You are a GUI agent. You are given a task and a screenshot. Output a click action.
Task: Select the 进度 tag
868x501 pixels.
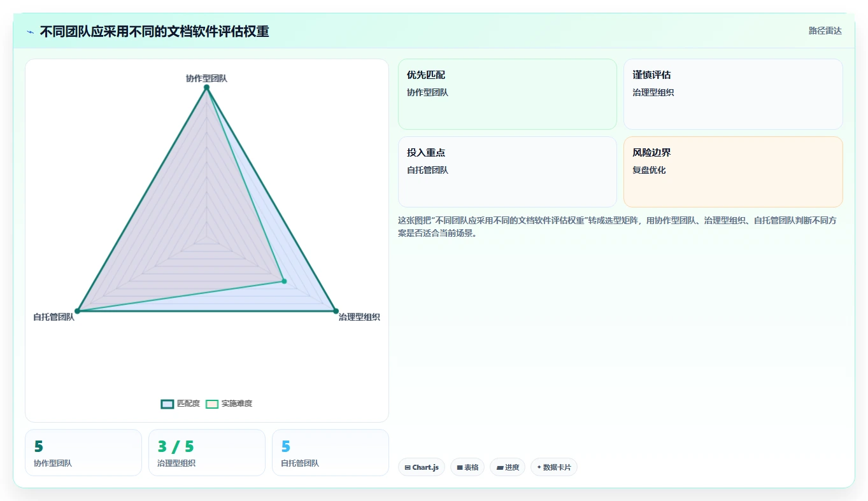tap(508, 467)
